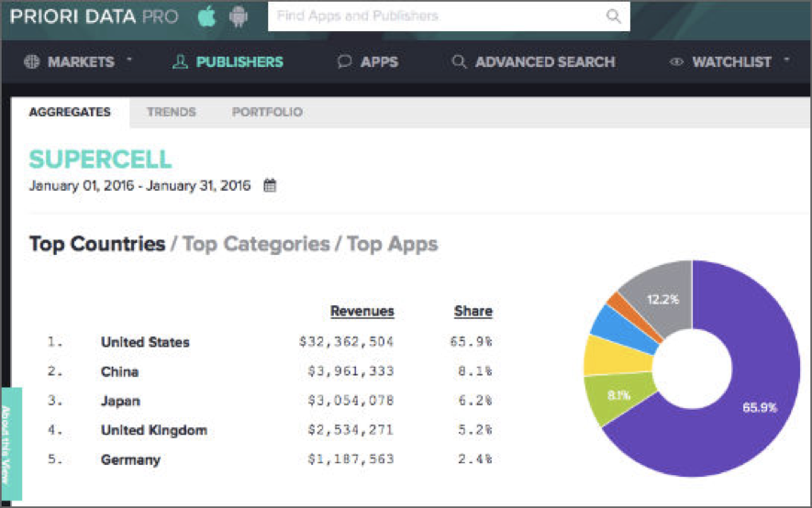Click the orange donut chart segment

[x=633, y=315]
